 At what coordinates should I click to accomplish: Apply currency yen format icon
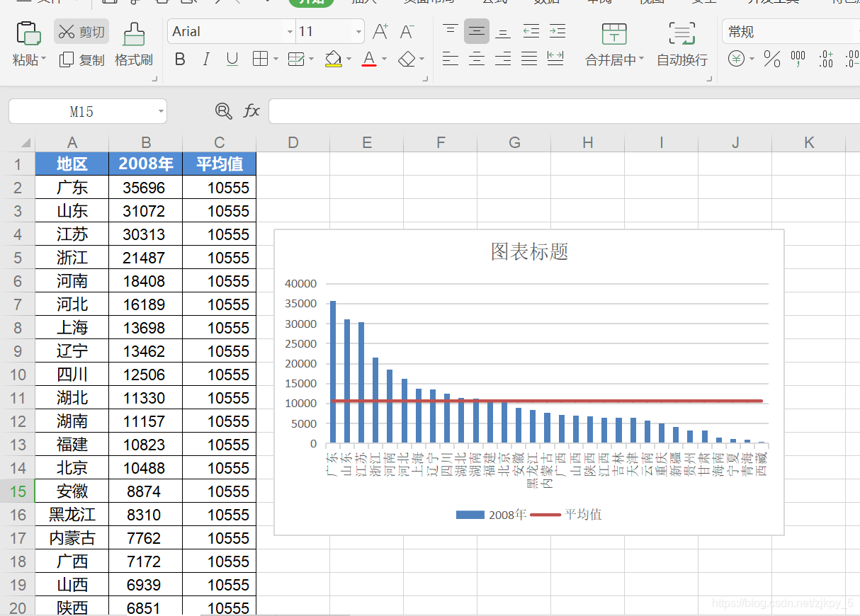[737, 59]
